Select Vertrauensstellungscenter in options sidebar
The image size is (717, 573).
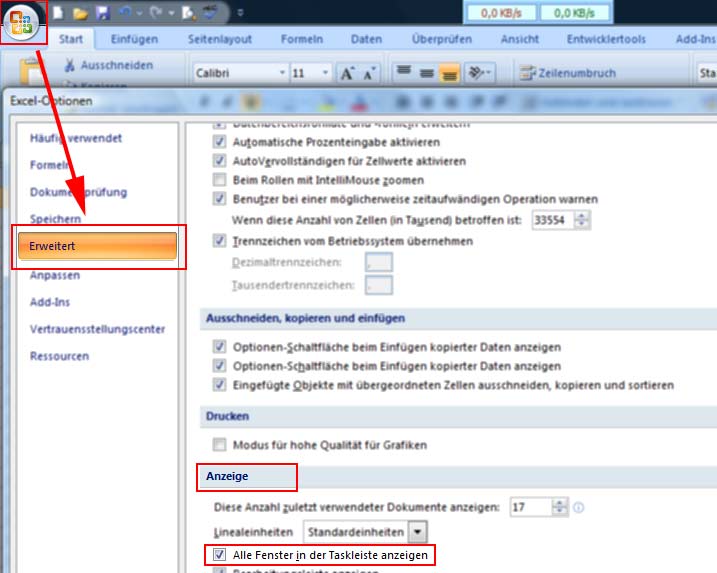pos(97,329)
